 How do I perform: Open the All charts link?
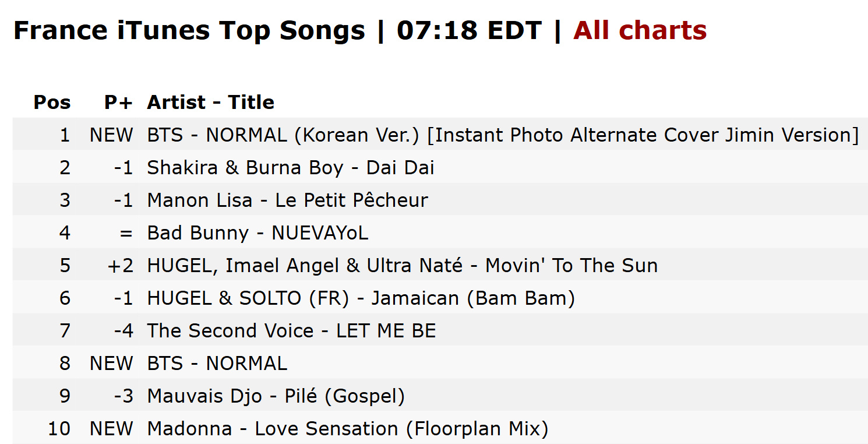click(640, 30)
